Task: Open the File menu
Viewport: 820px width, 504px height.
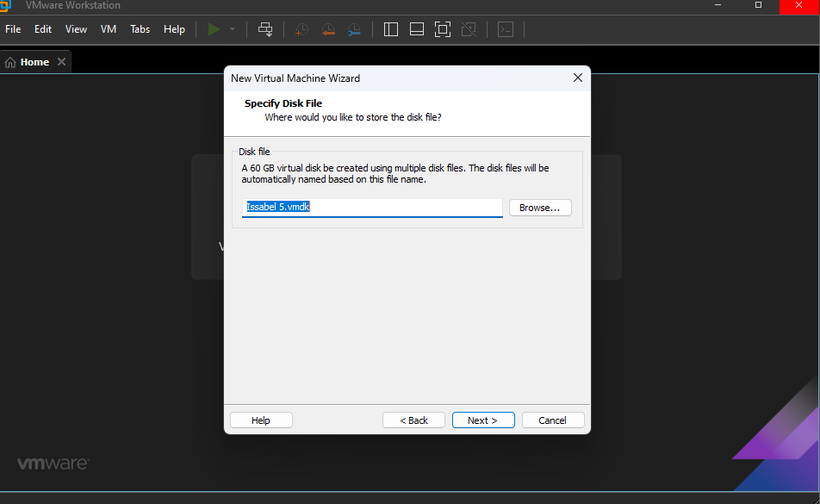Action: 13,29
